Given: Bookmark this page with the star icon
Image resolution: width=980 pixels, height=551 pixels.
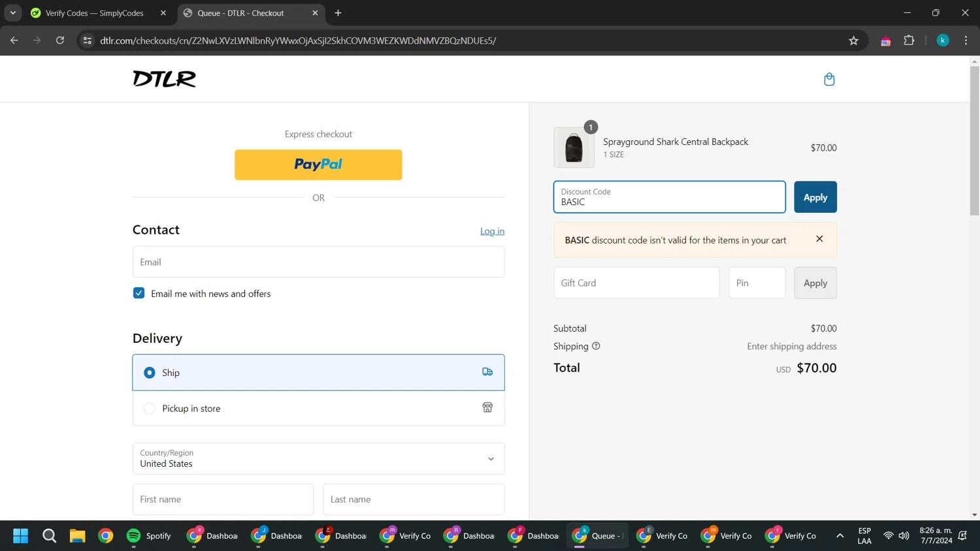Looking at the screenshot, I should [853, 40].
